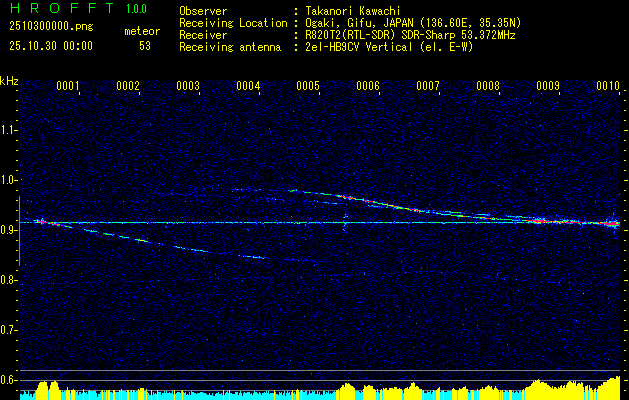Click the 0.7 kHz axis label
Screen dimensions: 629x400
pyautogui.click(x=8, y=330)
